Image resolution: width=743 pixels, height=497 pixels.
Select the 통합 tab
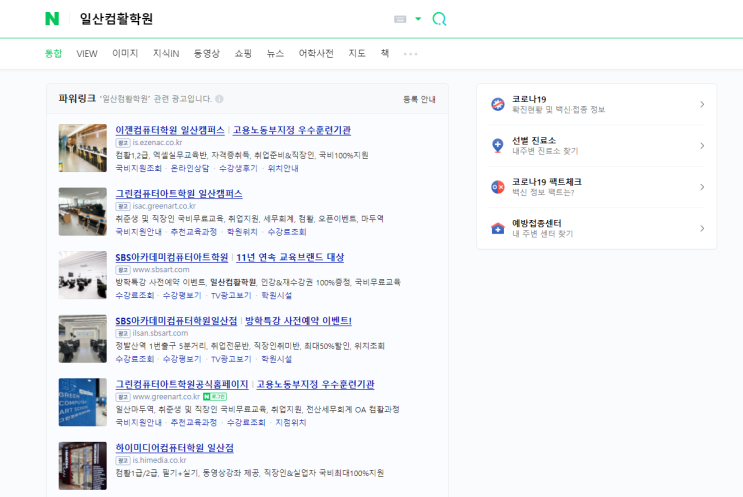click(x=54, y=54)
